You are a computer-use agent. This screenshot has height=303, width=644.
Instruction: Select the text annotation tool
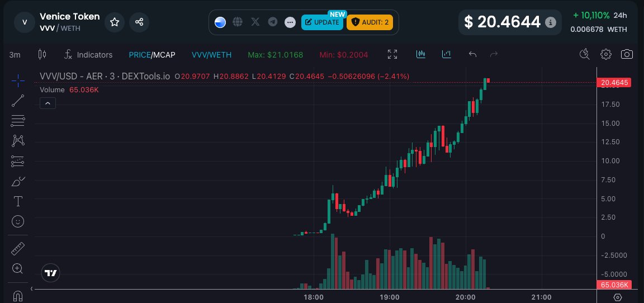[x=18, y=201]
